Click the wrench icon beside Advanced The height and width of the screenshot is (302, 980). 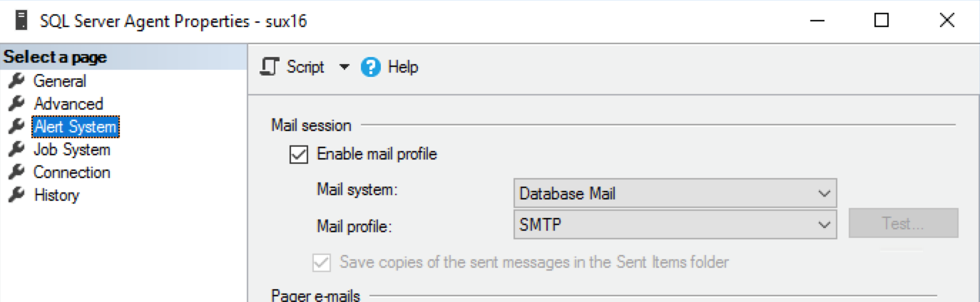click(16, 104)
